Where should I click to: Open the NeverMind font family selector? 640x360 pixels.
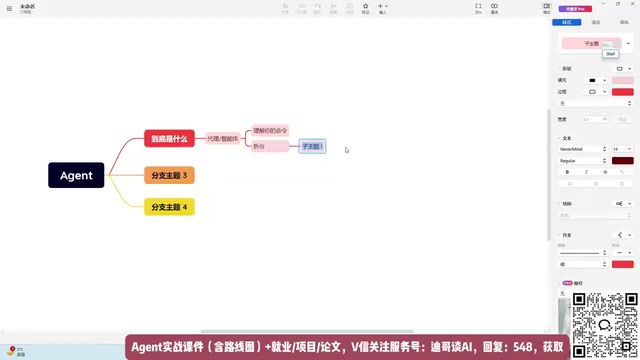(583, 149)
